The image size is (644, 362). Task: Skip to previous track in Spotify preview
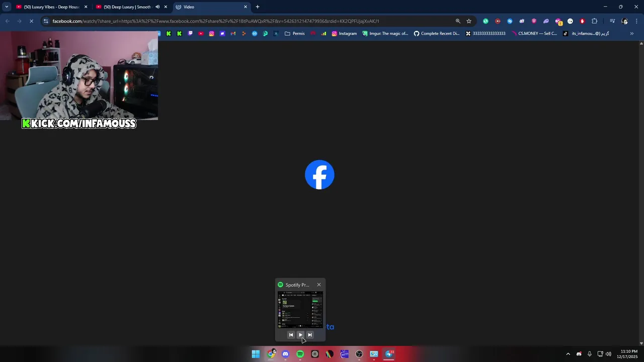click(291, 335)
